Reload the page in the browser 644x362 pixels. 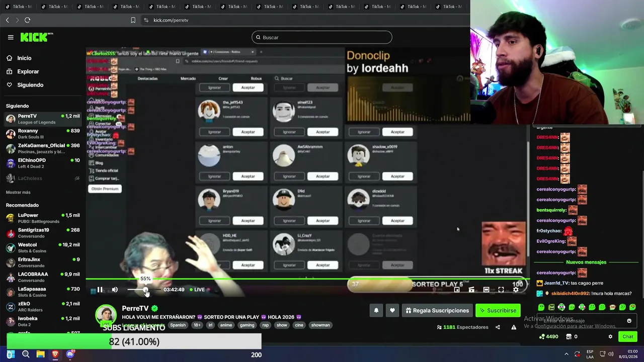click(x=27, y=20)
